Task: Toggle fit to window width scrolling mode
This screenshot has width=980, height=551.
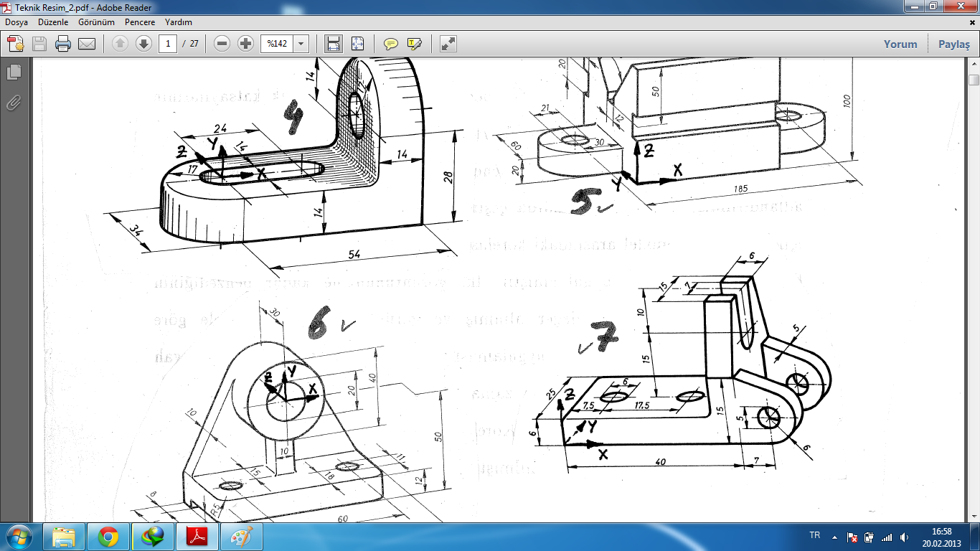Action: tap(334, 44)
